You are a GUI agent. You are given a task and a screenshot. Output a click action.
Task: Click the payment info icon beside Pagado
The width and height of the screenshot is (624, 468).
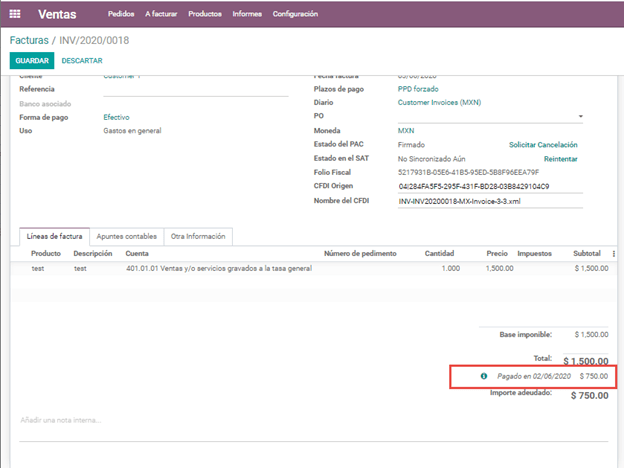[x=484, y=376]
